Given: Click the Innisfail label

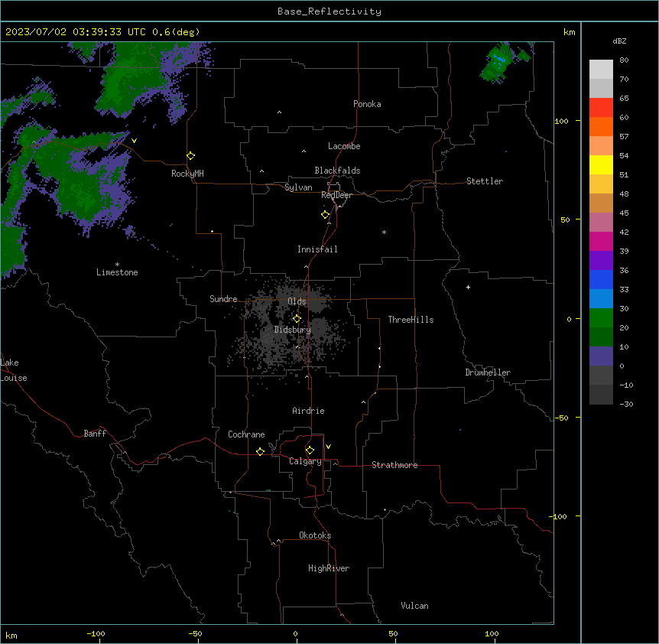Looking at the screenshot, I should (317, 249).
